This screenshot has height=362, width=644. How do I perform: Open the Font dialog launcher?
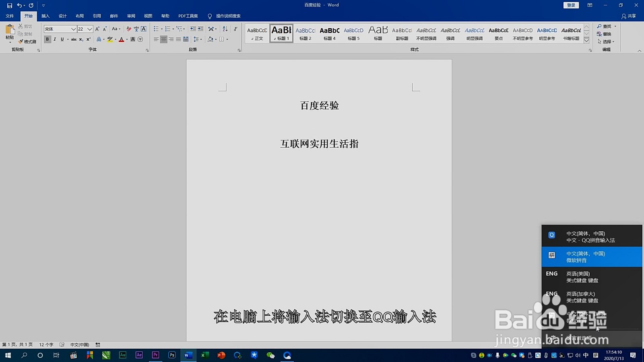click(147, 50)
